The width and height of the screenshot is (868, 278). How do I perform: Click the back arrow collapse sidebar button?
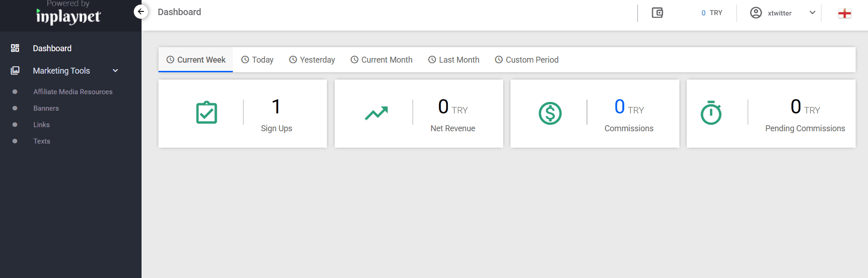pos(141,11)
